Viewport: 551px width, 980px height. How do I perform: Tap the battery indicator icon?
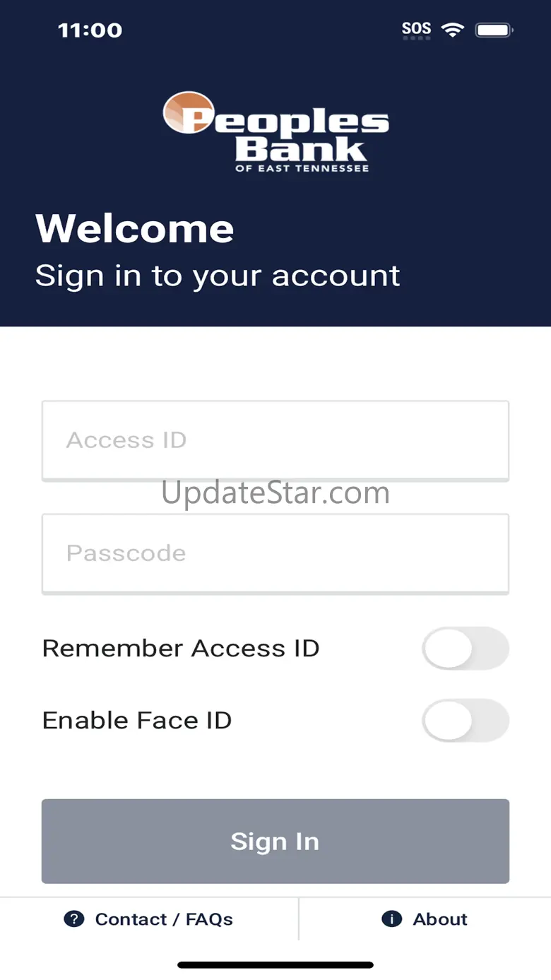tap(494, 30)
